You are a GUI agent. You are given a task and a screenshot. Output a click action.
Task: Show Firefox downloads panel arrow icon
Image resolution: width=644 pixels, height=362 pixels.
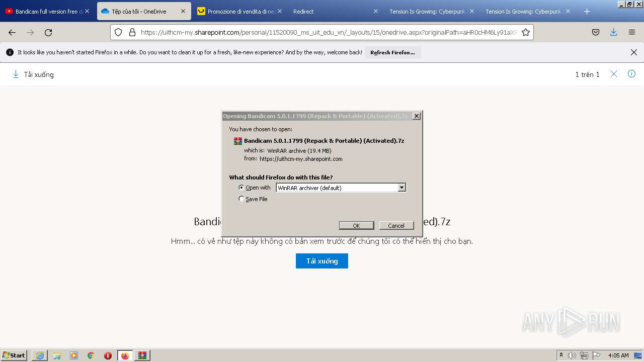point(614,32)
